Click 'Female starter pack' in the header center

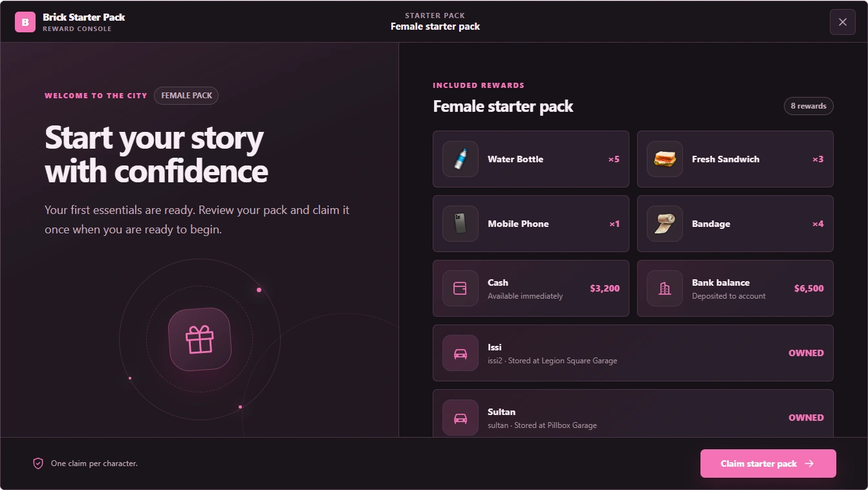pos(435,27)
